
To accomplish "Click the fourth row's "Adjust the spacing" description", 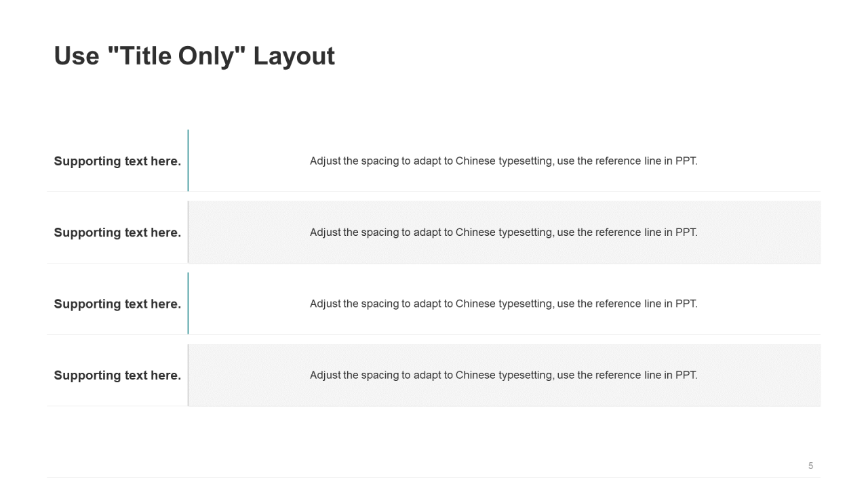I will [503, 375].
